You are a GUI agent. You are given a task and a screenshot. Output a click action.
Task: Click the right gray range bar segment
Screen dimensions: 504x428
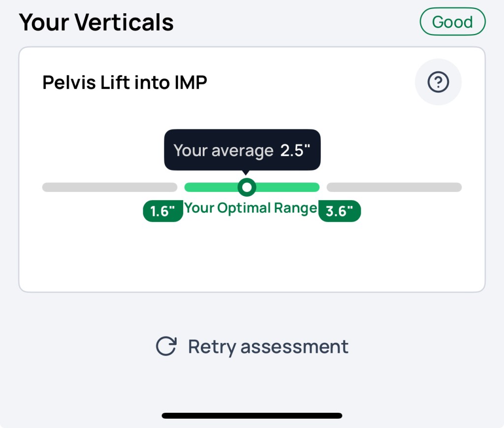(x=394, y=187)
